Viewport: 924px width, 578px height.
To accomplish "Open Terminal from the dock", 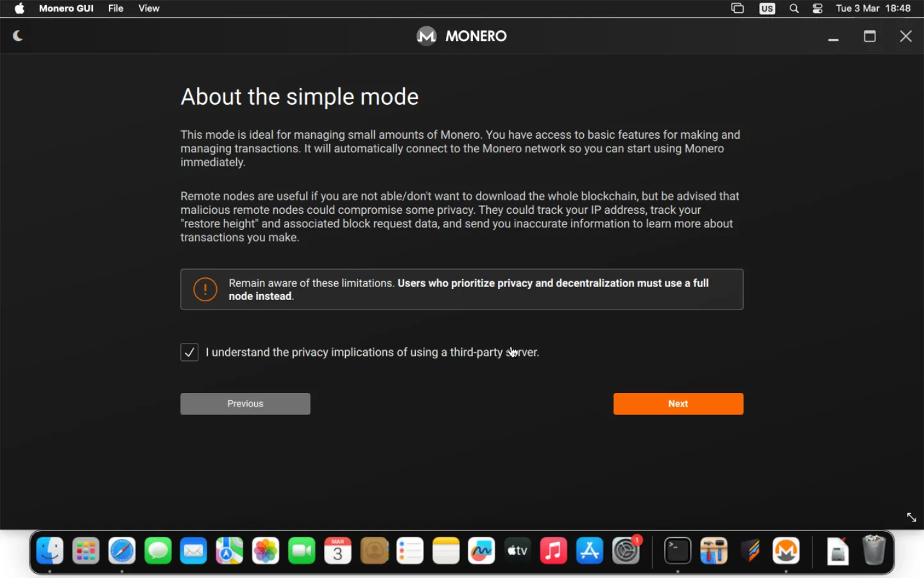I will pyautogui.click(x=678, y=551).
